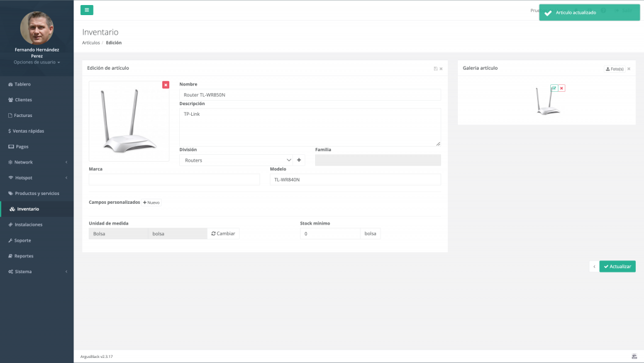Click the icon at the footer's right end
The image size is (644, 363).
point(634,357)
